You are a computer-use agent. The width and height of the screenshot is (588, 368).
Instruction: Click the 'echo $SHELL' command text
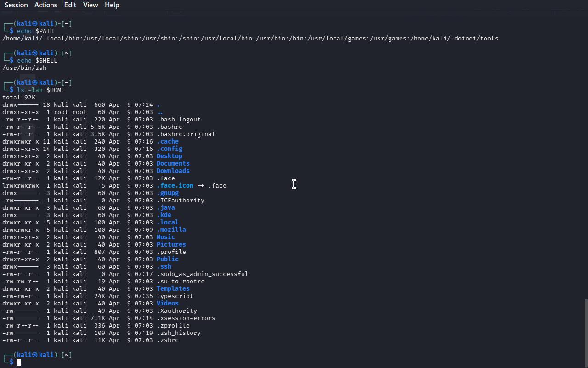tap(37, 60)
